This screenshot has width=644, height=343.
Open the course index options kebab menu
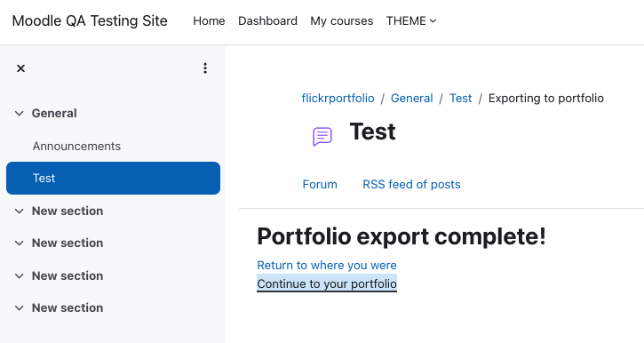point(205,68)
